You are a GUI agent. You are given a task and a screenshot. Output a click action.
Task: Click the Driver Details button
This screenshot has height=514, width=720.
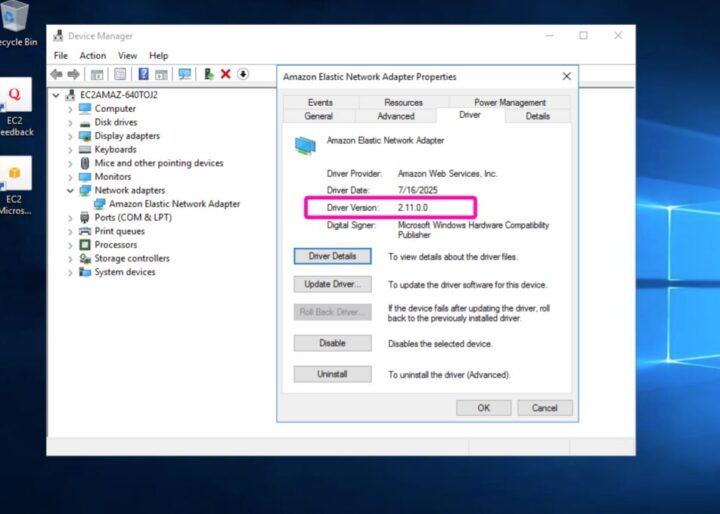(x=332, y=256)
